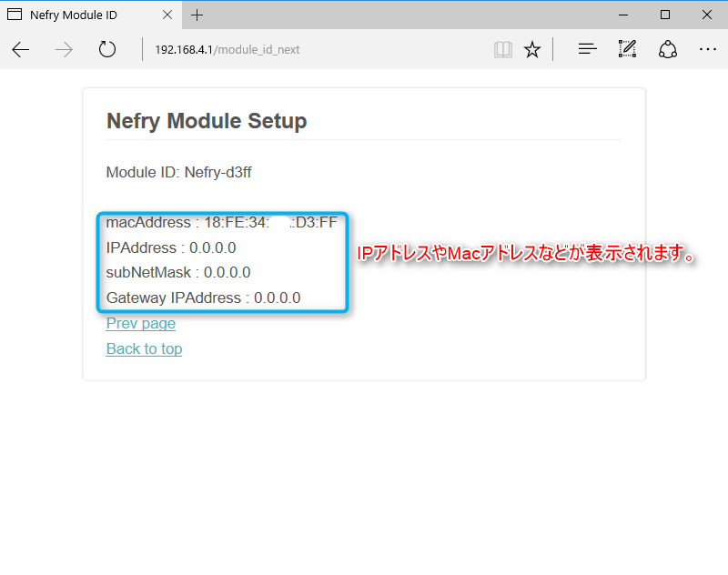Image resolution: width=728 pixels, height=575 pixels.
Task: Go back using the browser back arrow
Action: [x=20, y=49]
